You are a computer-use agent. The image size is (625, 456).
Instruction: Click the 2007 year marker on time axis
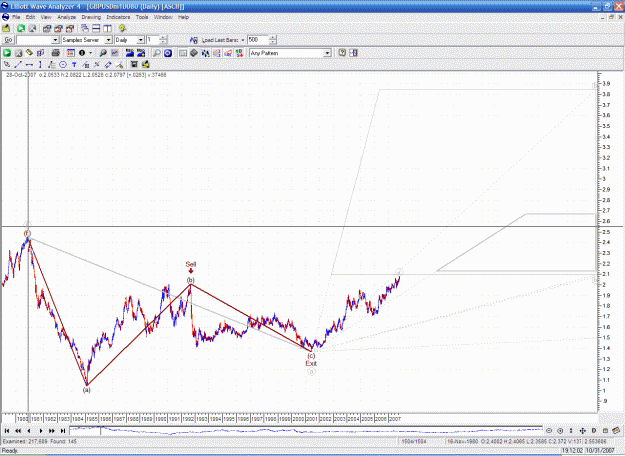coord(395,419)
